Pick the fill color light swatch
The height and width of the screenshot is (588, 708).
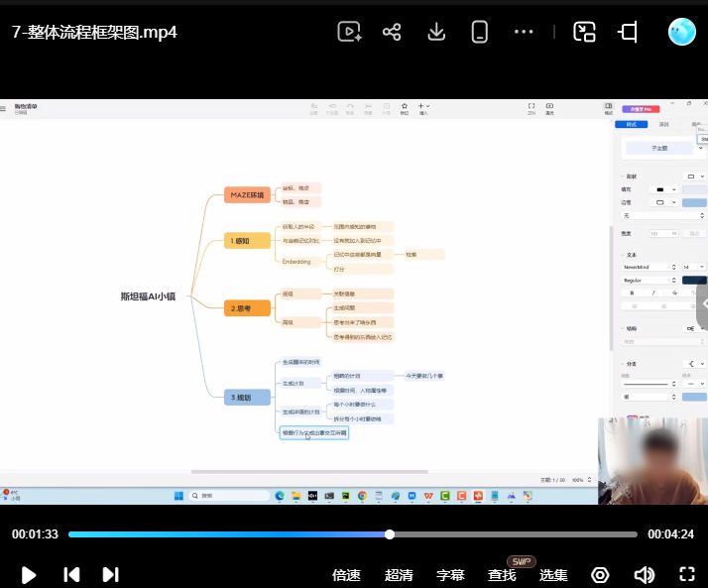(694, 189)
